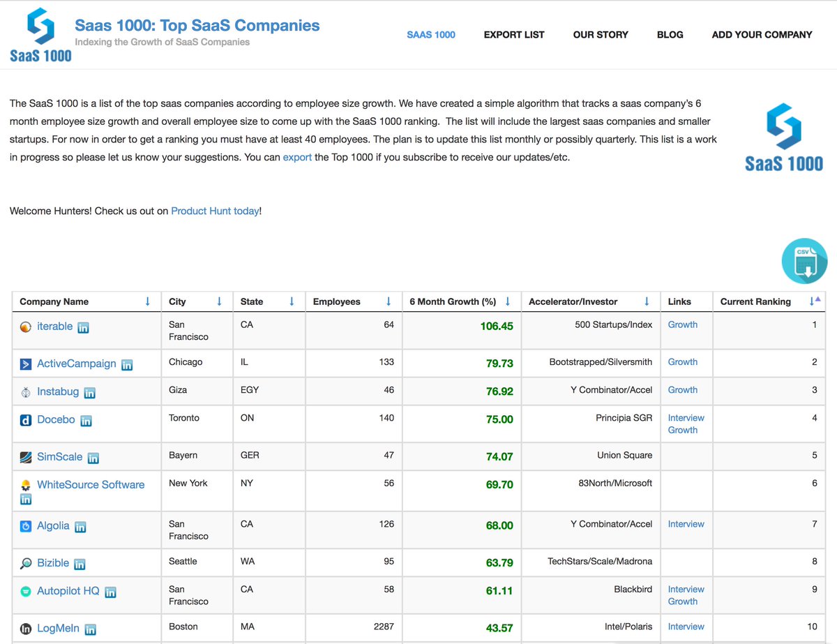This screenshot has width=837, height=644.
Task: Open the Interview link for Autopilot HQ
Action: [686, 590]
